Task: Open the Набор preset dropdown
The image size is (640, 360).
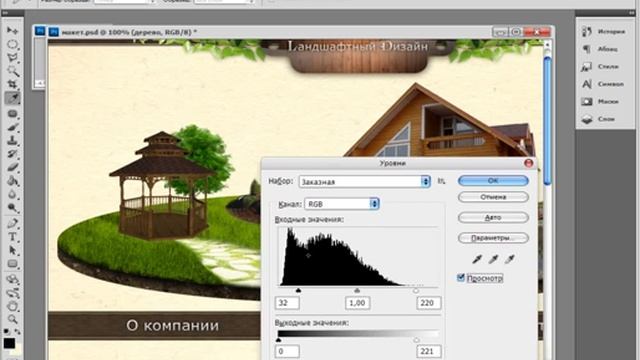Action: pos(364,182)
